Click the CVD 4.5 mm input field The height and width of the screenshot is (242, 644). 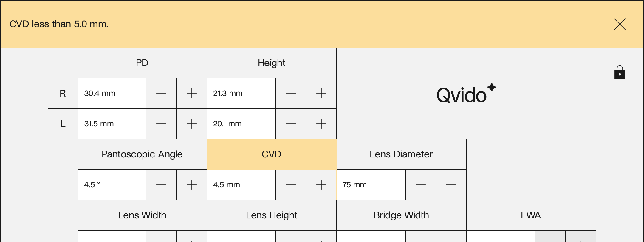[x=241, y=185]
